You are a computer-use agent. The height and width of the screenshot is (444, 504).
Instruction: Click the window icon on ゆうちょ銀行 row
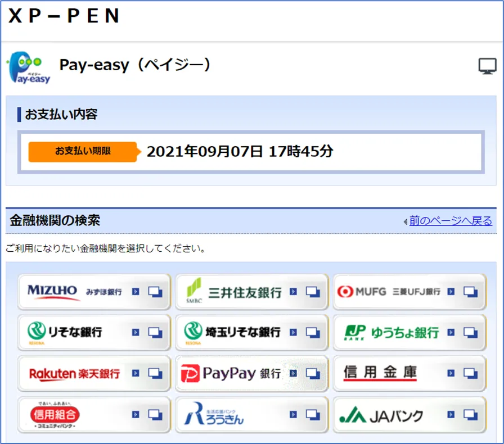pos(470,333)
